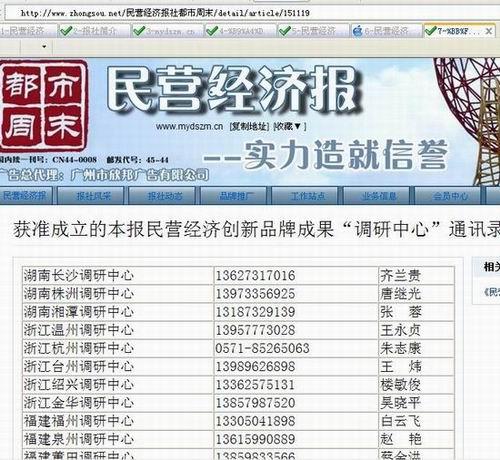Image resolution: width=500 pixels, height=460 pixels.
Task: Click the green checkmark on tab 3-mydszm.cn
Action: click(139, 31)
